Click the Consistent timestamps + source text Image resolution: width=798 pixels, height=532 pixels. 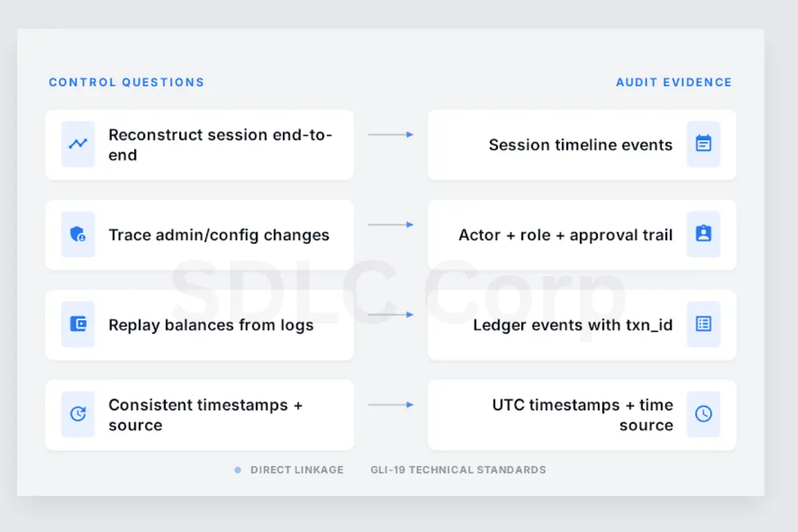(205, 415)
